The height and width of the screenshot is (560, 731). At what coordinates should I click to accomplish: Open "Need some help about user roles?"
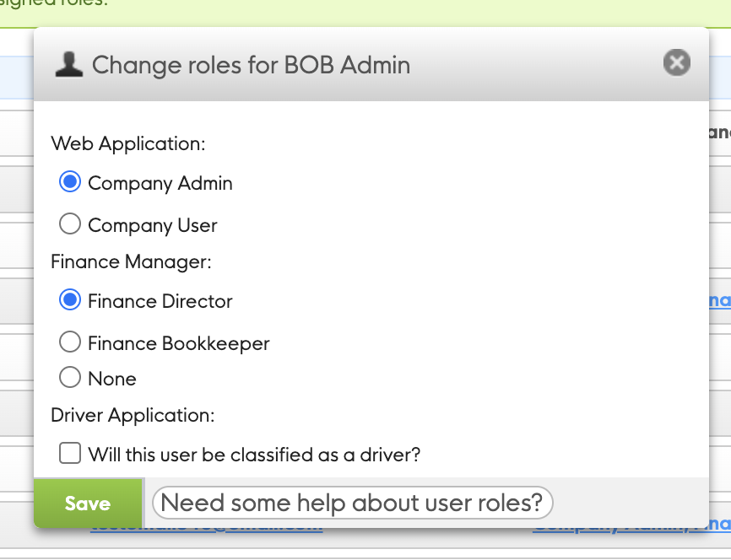pos(352,502)
